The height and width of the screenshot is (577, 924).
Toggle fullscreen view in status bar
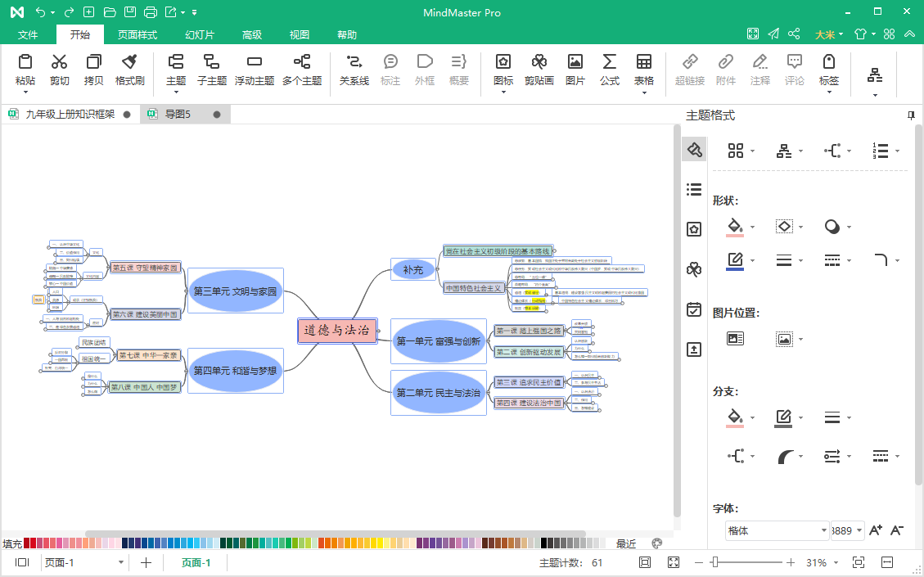tap(674, 562)
